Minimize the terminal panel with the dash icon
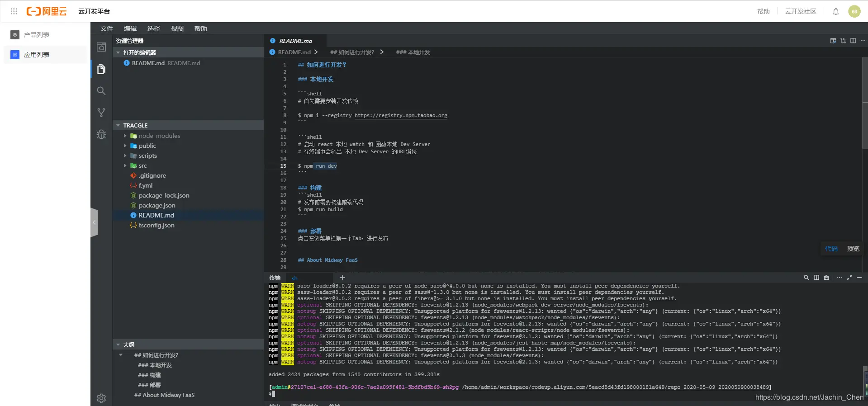 click(x=859, y=278)
